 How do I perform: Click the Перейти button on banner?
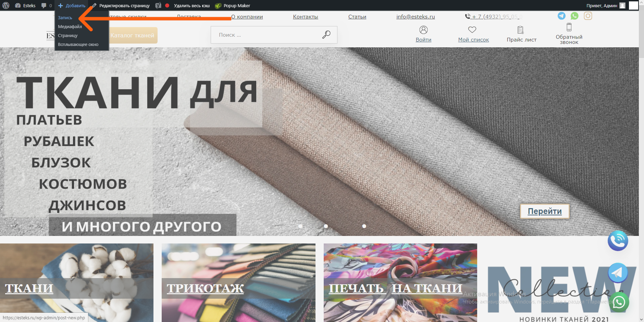pyautogui.click(x=545, y=211)
